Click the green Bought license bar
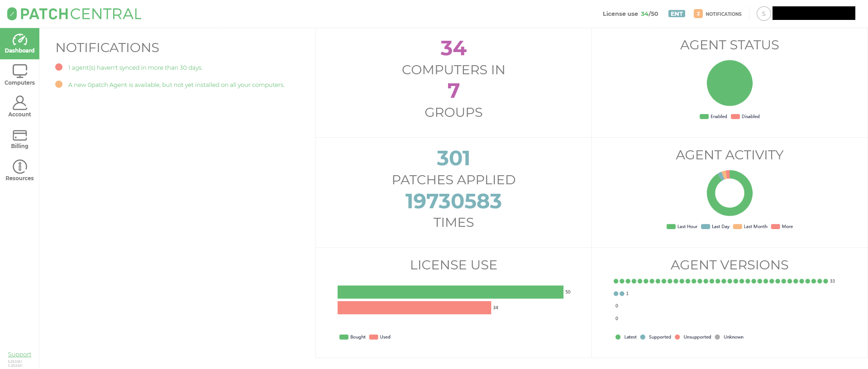 tap(450, 292)
